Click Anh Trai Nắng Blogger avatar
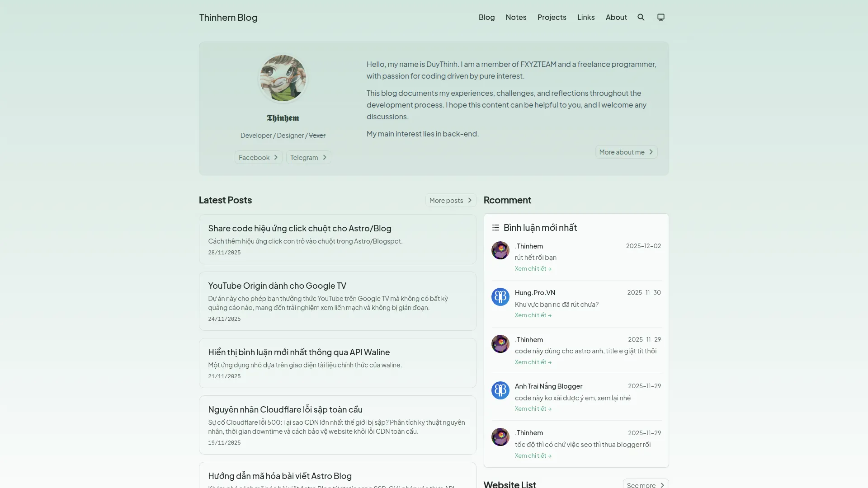Image resolution: width=868 pixels, height=488 pixels. point(500,390)
